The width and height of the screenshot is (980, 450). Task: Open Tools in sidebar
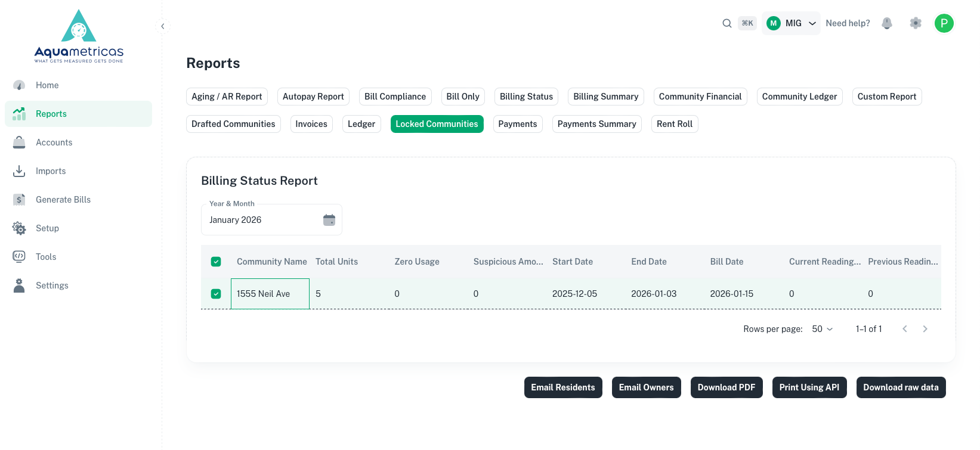pos(78,257)
